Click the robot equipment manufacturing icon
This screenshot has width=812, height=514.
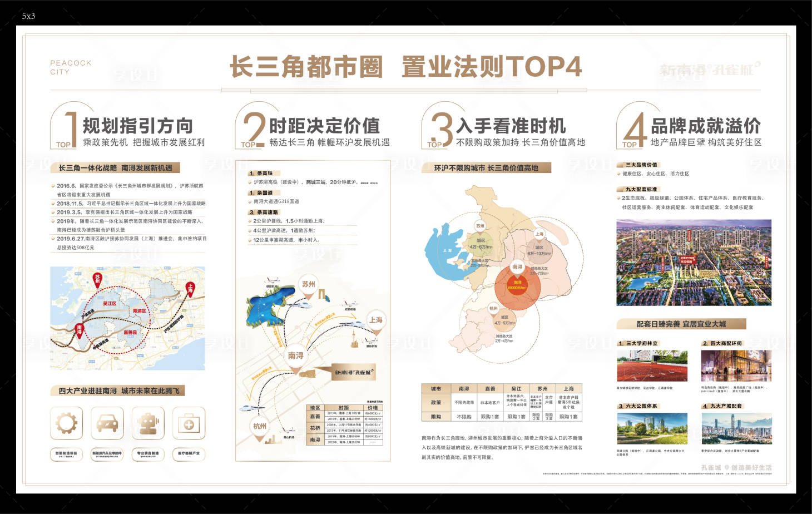point(148,423)
